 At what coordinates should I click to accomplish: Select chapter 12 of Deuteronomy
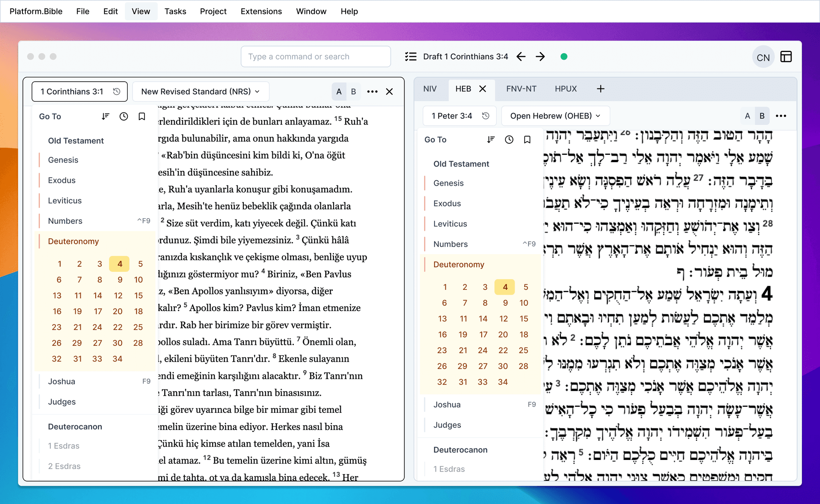118,295
